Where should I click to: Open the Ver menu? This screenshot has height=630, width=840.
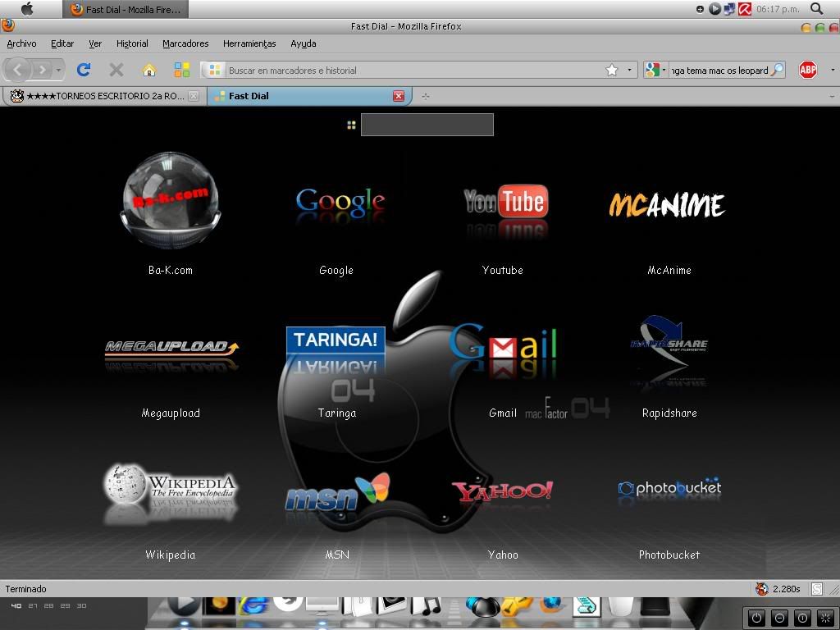pyautogui.click(x=95, y=43)
